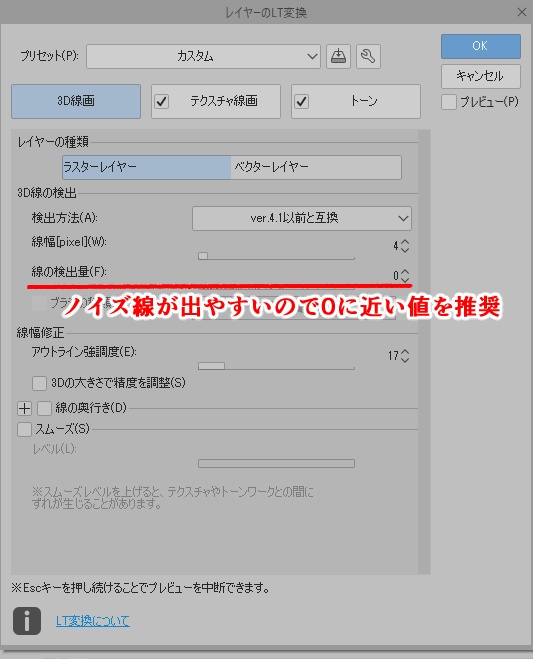Viewport: 533px width, 659px height.
Task: Switch to the 3D線画 tab
Action: coord(76,101)
